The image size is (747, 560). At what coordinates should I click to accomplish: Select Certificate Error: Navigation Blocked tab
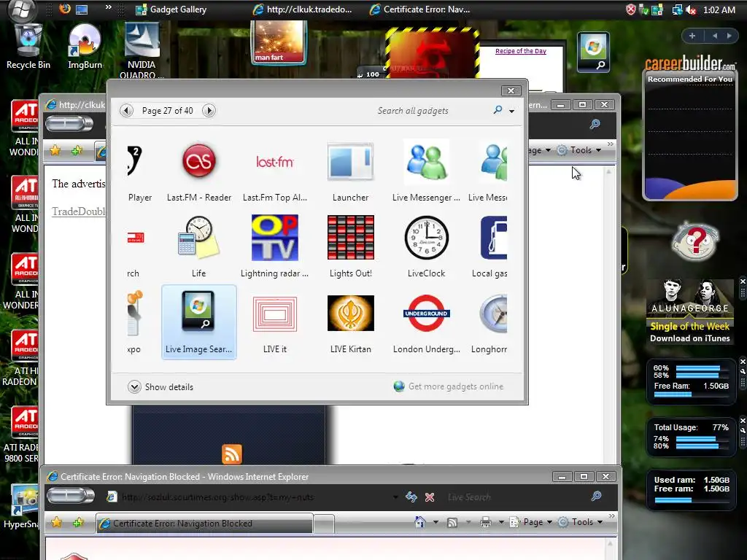[x=205, y=524]
